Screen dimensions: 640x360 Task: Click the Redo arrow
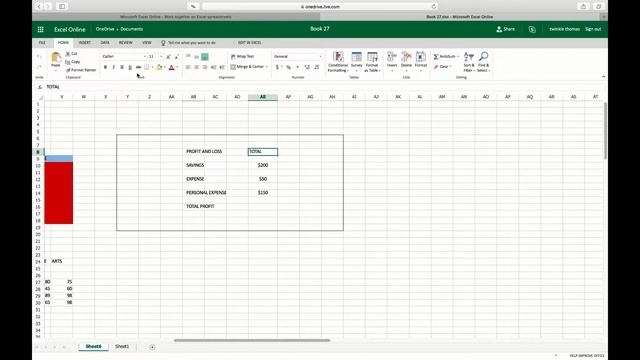[x=39, y=67]
